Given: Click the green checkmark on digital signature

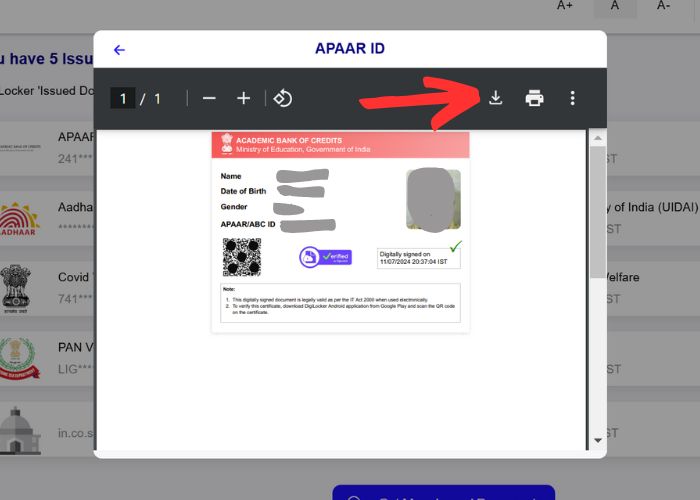Looking at the screenshot, I should tap(456, 246).
